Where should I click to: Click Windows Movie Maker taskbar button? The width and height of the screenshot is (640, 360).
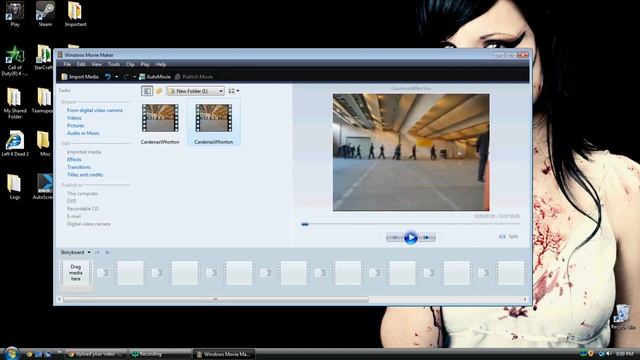click(224, 354)
